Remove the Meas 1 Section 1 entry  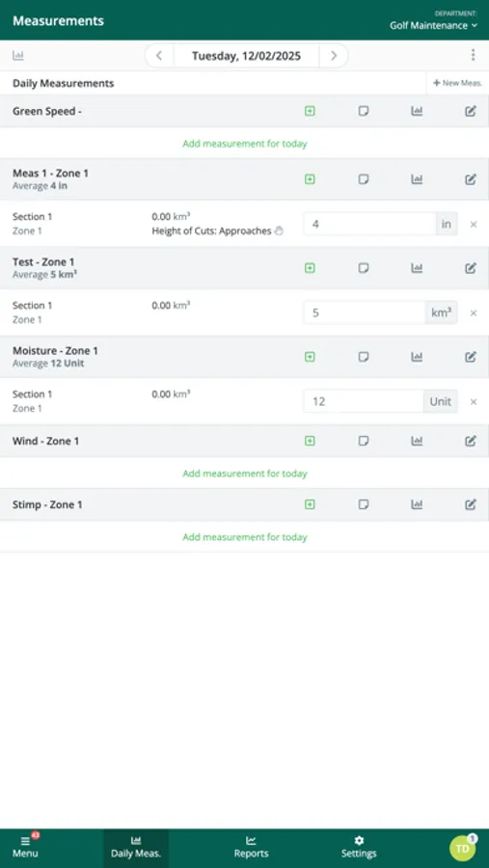[474, 224]
